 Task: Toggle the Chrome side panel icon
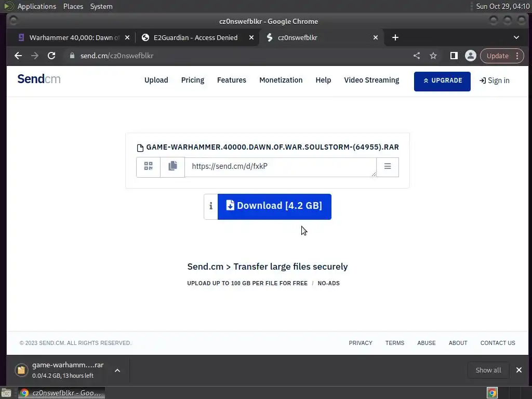click(x=454, y=56)
